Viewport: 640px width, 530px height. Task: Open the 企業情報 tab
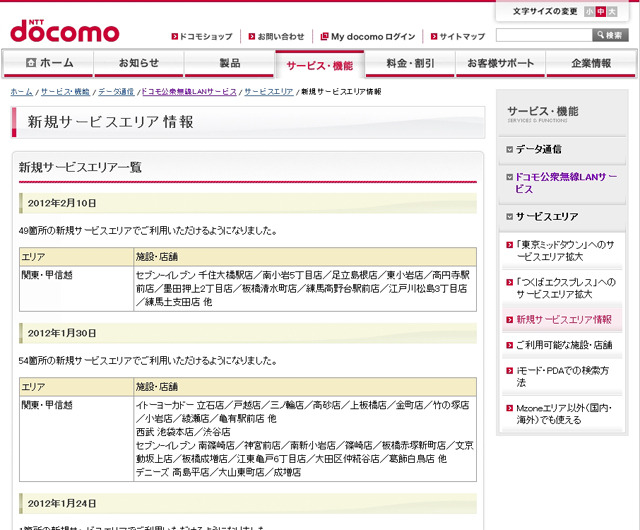click(x=591, y=63)
